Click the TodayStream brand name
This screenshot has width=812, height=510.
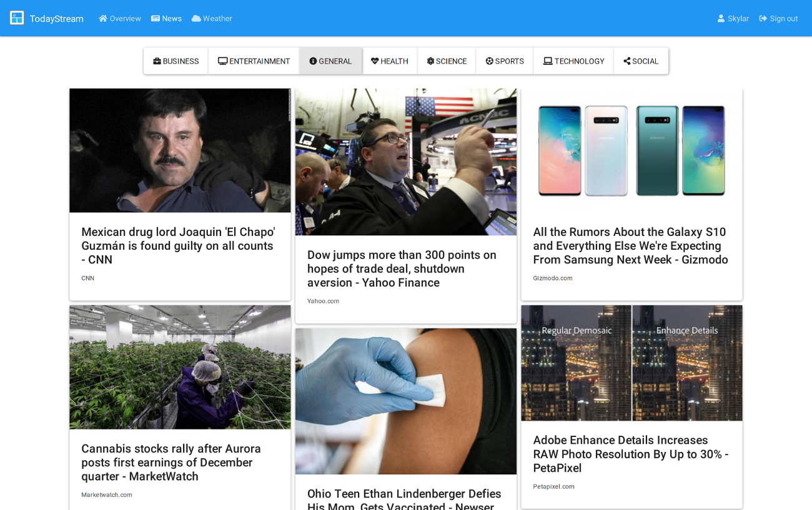57,19
